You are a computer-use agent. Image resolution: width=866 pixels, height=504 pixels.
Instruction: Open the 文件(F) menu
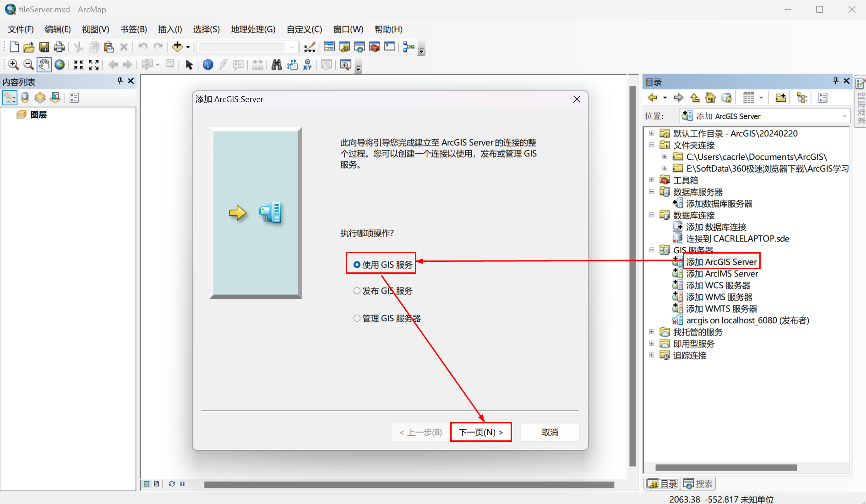coord(21,29)
